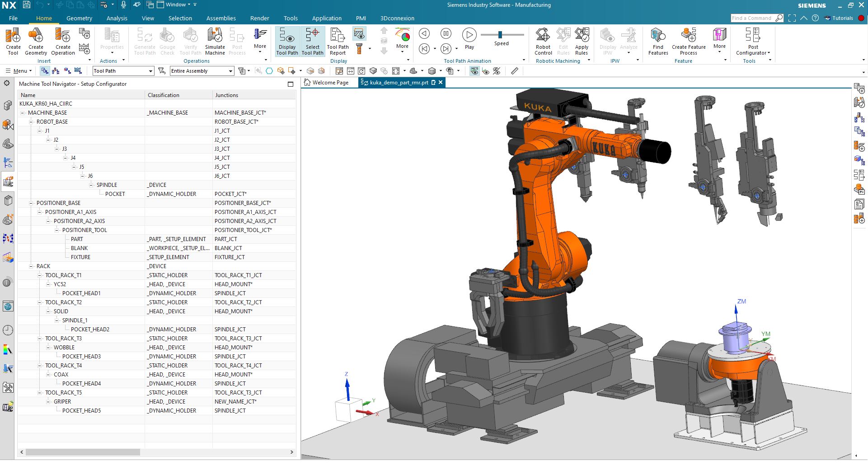Open the Entire Assembly scope dropdown
The image size is (868, 469).
coord(230,71)
